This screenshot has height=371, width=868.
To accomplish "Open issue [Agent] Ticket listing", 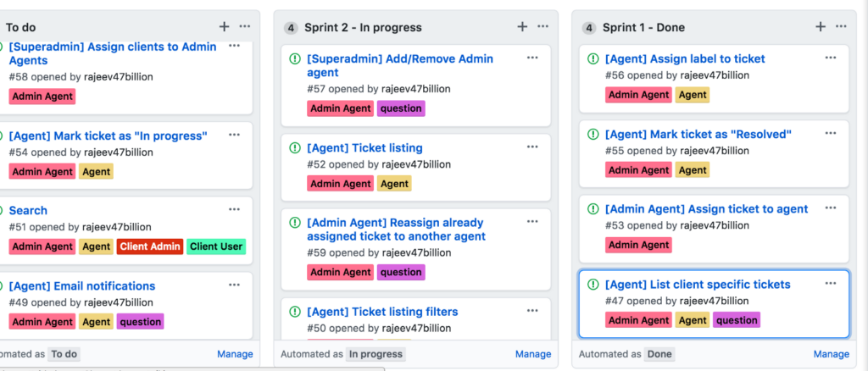I will pos(364,147).
